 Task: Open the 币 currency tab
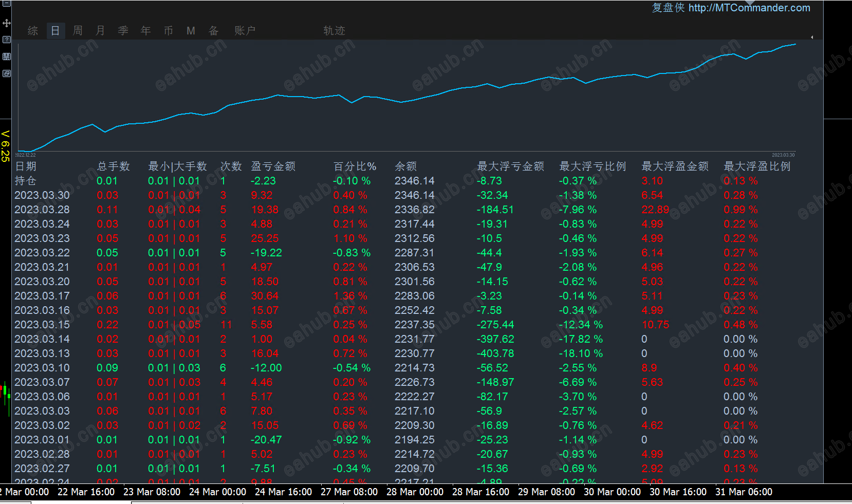[169, 31]
